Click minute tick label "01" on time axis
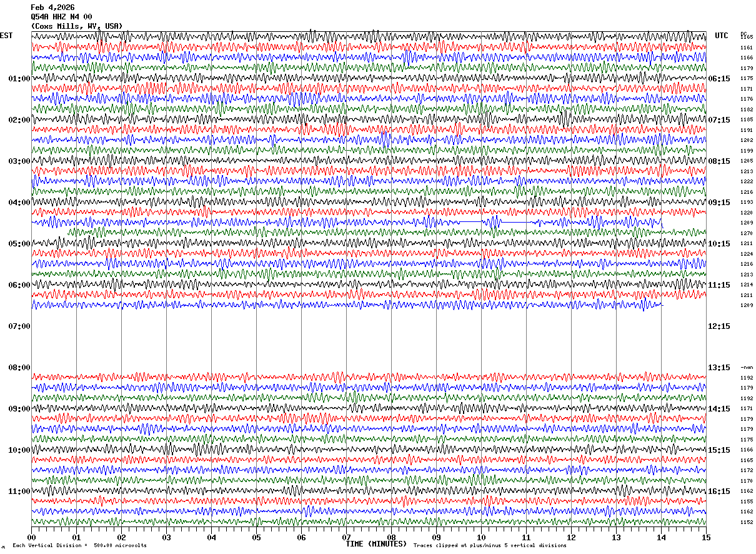This screenshot has height=554, width=756. [76, 537]
